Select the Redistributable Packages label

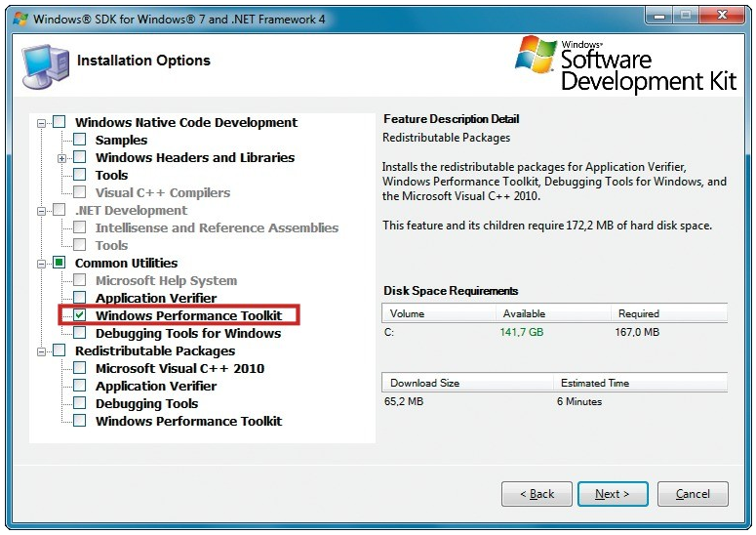click(x=155, y=350)
